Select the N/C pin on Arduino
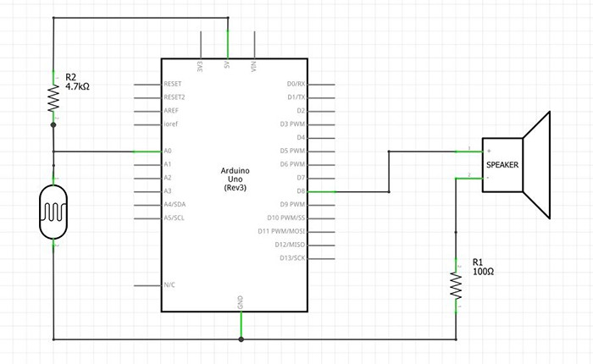The width and height of the screenshot is (593, 364). coord(148,285)
